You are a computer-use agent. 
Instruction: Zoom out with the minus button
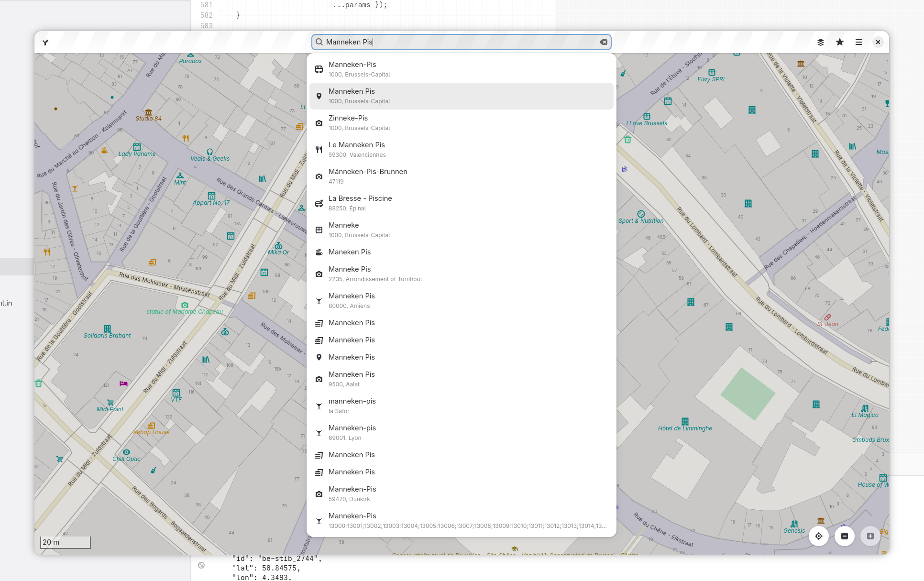coord(845,536)
